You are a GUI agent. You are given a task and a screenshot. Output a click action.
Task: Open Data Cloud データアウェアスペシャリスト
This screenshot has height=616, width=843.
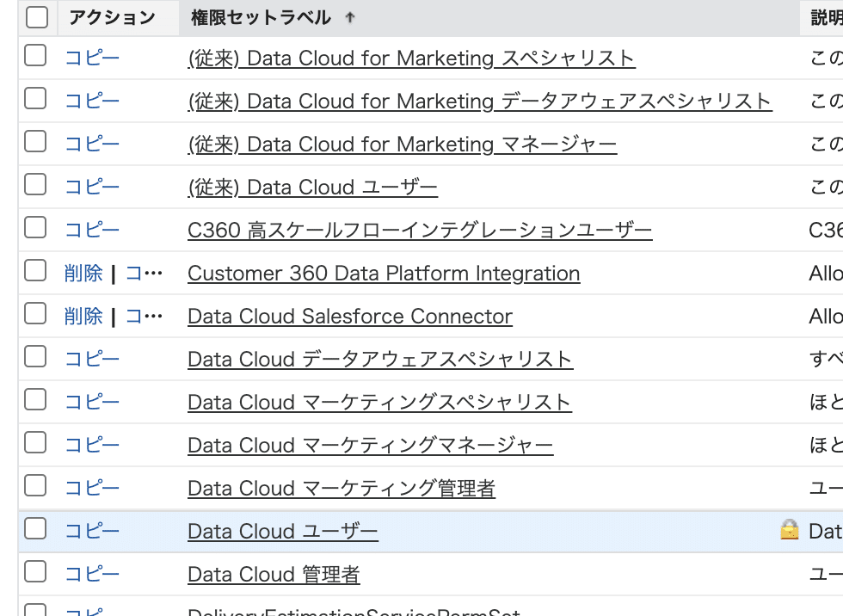(x=380, y=359)
